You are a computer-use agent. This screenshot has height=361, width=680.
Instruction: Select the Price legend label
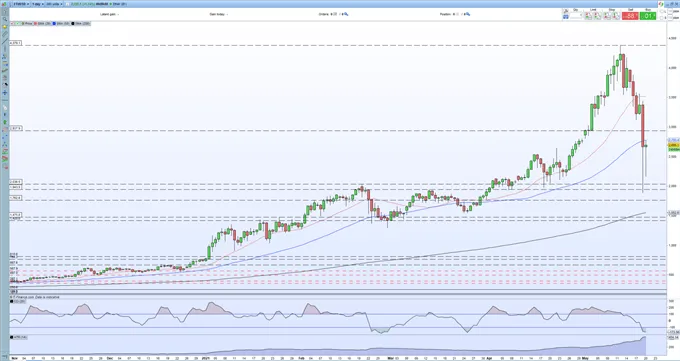tap(28, 23)
